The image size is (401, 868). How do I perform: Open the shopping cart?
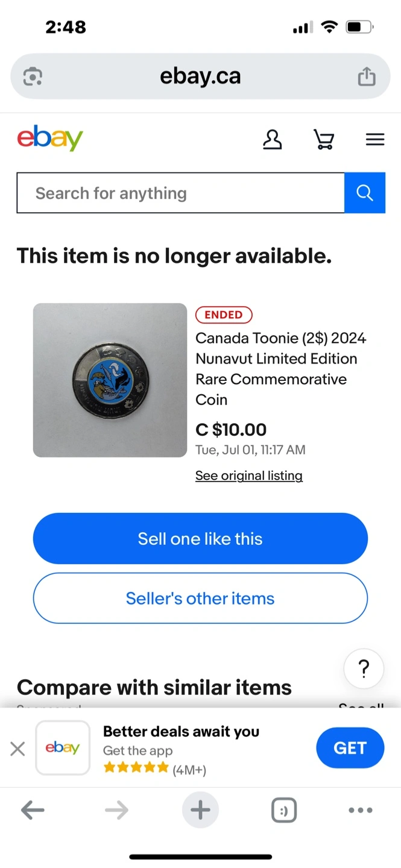(324, 140)
